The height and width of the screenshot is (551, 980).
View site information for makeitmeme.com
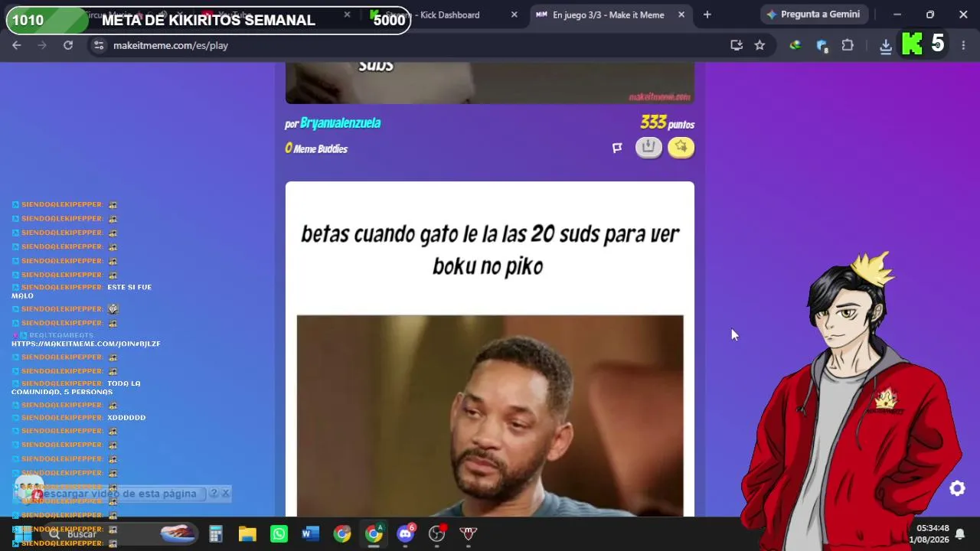pyautogui.click(x=98, y=45)
